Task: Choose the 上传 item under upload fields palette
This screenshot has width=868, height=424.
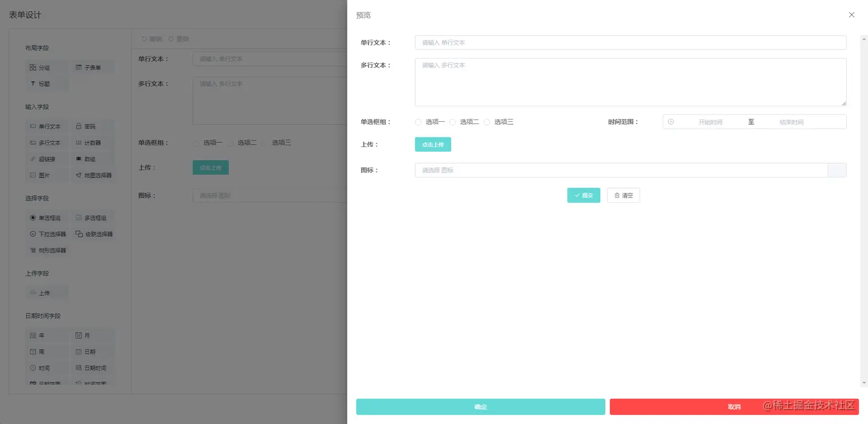Action: (x=46, y=293)
